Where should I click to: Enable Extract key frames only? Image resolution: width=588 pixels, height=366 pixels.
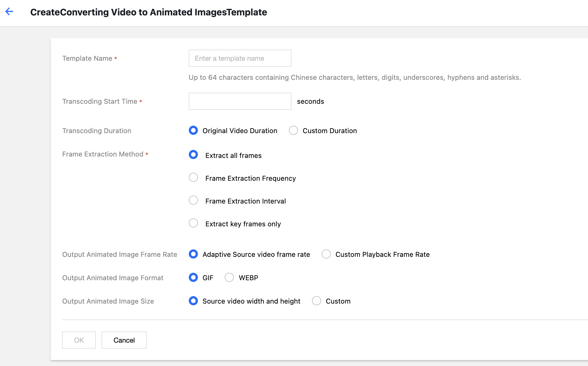pos(193,223)
